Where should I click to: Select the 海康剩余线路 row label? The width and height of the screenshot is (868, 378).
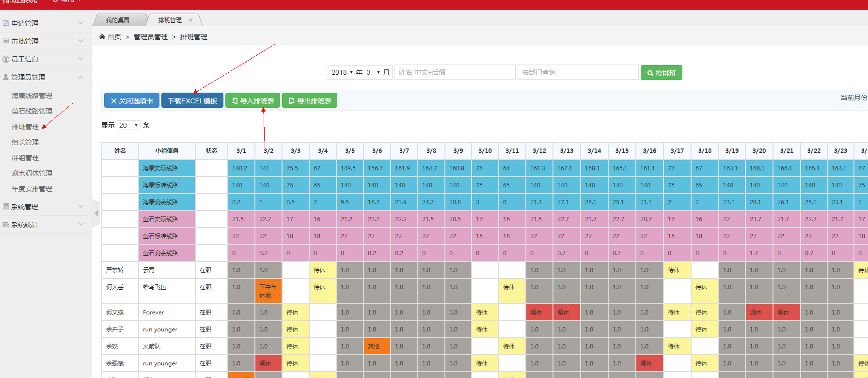(x=167, y=202)
